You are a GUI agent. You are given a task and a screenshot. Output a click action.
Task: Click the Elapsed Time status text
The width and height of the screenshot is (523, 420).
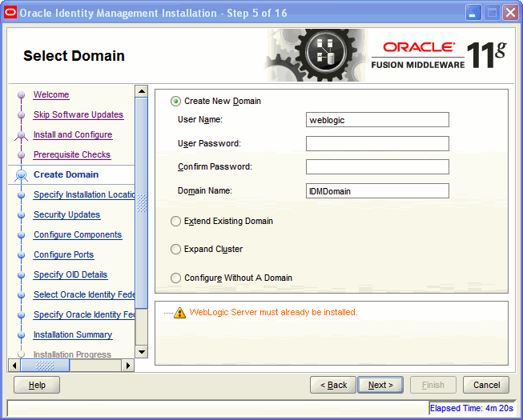(x=471, y=408)
